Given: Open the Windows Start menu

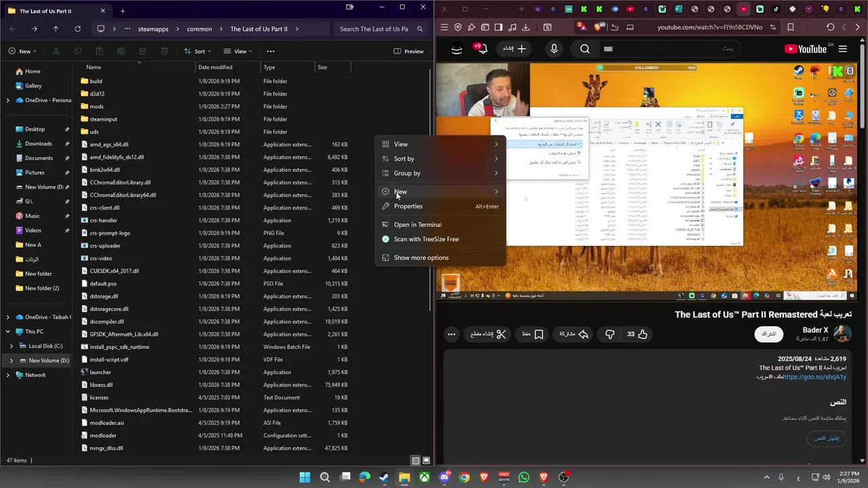Looking at the screenshot, I should tap(305, 477).
